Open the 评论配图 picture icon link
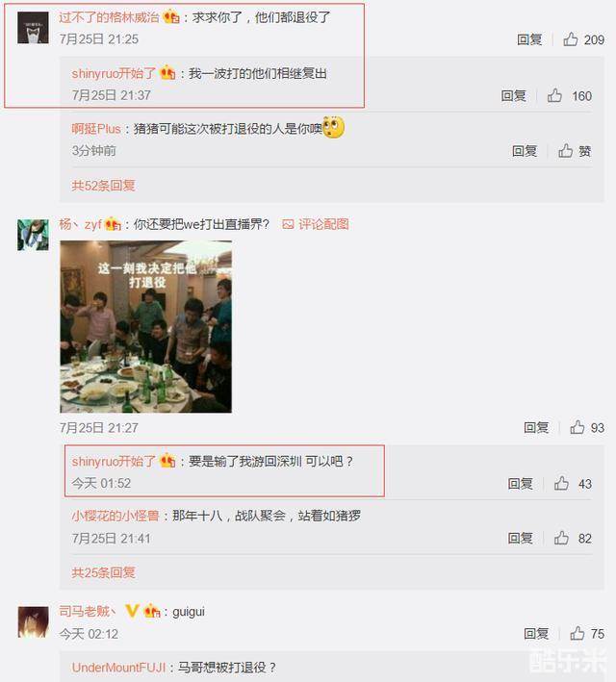 316,224
